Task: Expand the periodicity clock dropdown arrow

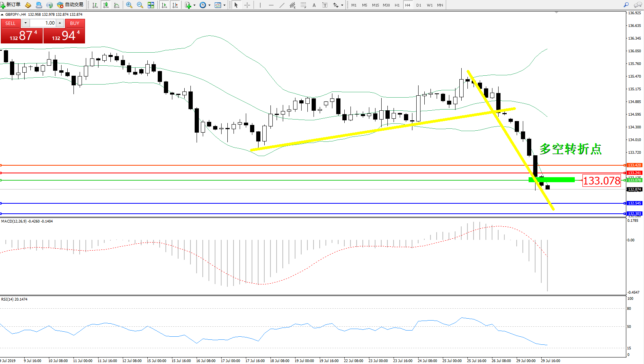Action: point(209,5)
